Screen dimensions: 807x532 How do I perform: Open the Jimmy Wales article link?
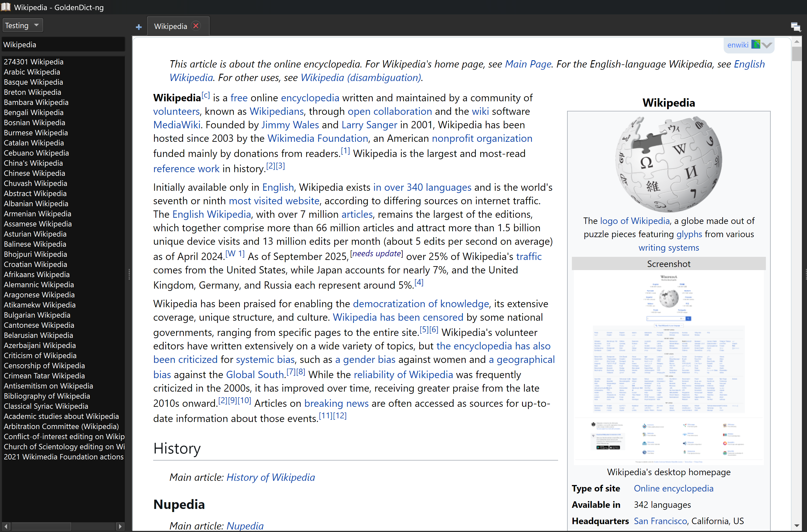290,125
